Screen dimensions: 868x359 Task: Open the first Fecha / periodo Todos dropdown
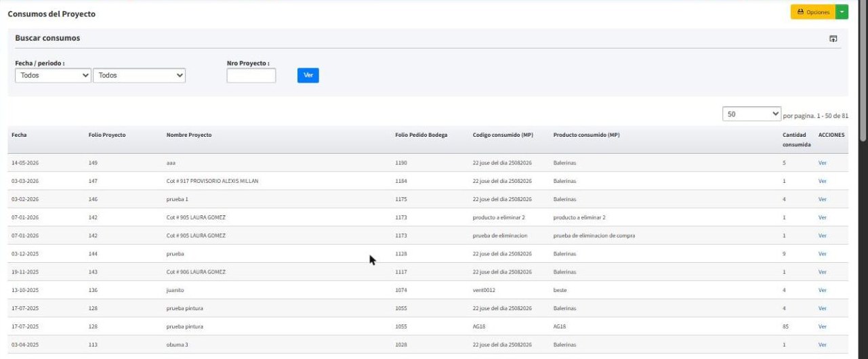click(53, 75)
